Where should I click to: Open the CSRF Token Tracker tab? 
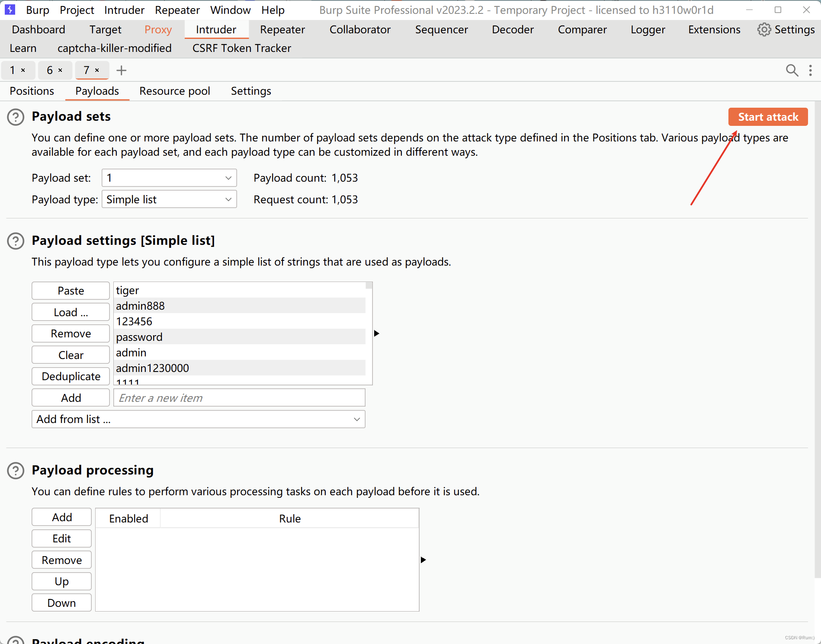241,48
